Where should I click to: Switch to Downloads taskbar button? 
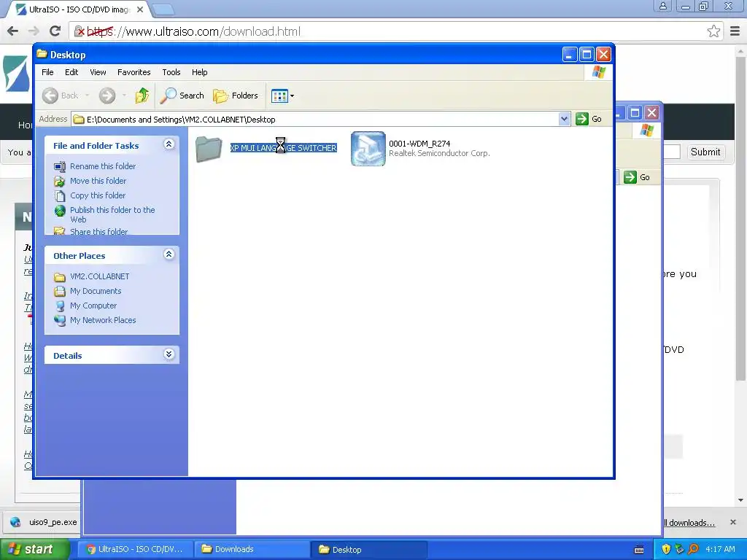point(252,550)
